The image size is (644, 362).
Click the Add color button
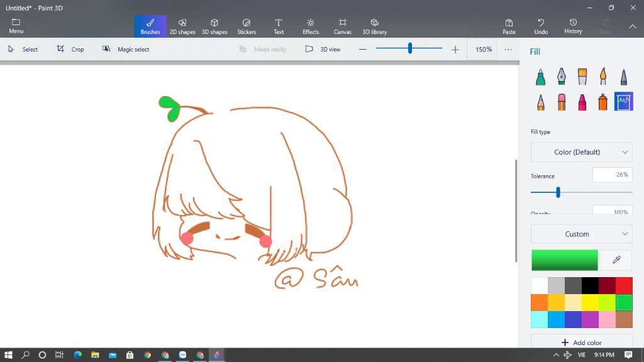click(582, 343)
